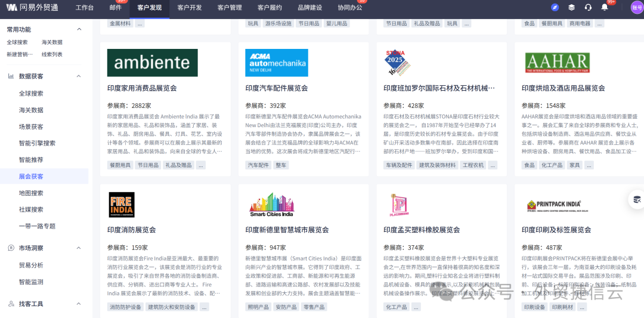Open 印度新德里智慧城市展览会 title

287,230
